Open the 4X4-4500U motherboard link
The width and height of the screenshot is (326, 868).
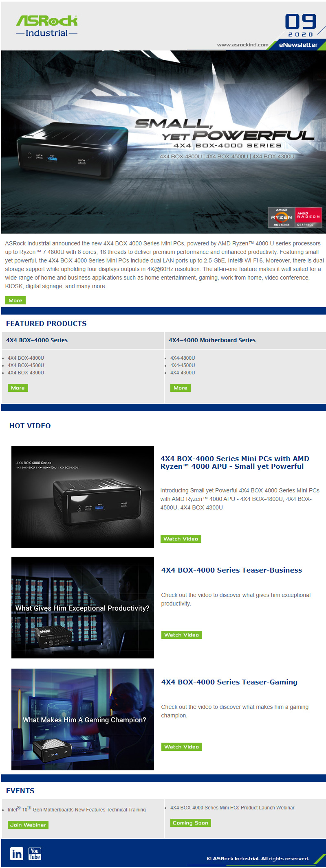click(x=183, y=365)
